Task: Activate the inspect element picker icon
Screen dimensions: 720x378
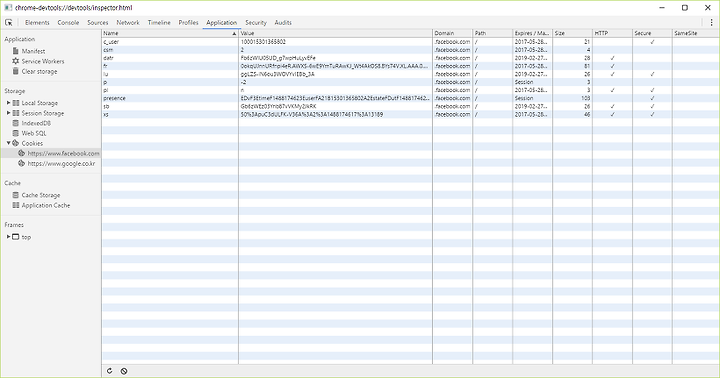Action: [9, 23]
